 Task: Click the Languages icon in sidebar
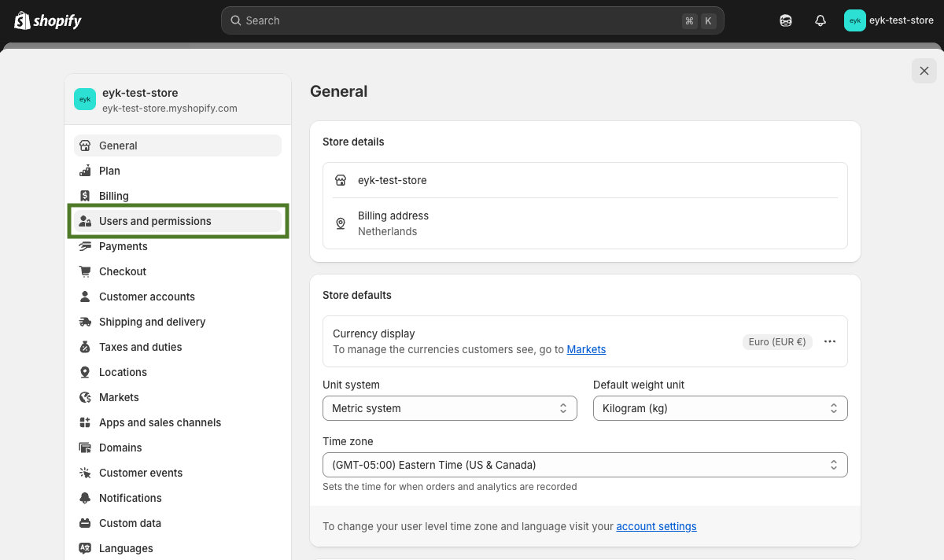(x=85, y=548)
